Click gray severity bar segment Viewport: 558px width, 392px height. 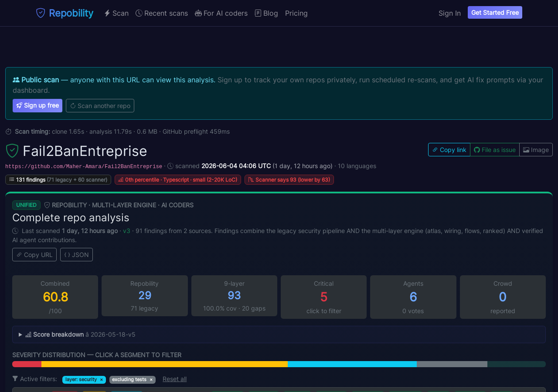pos(452,364)
